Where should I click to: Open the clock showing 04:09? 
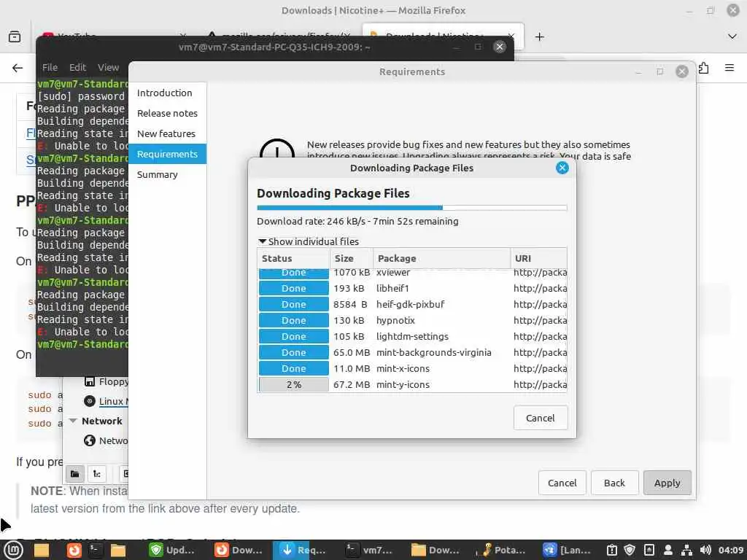click(731, 550)
